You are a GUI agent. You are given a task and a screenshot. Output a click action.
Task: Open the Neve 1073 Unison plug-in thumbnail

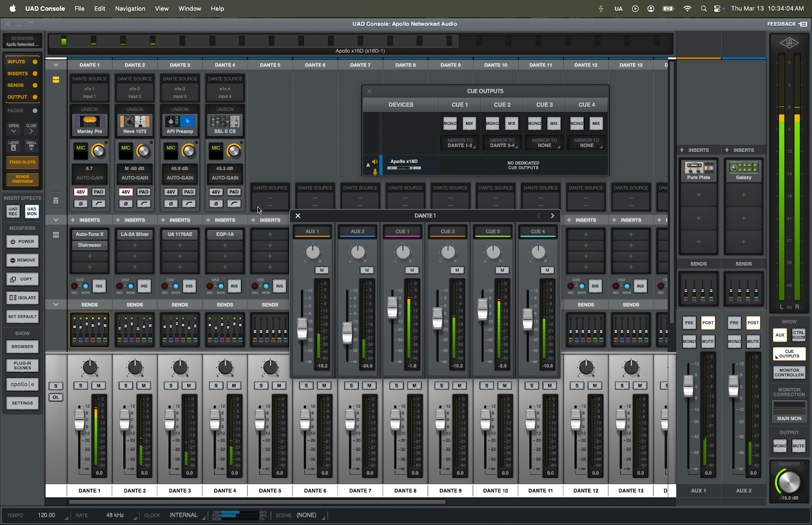coord(134,124)
